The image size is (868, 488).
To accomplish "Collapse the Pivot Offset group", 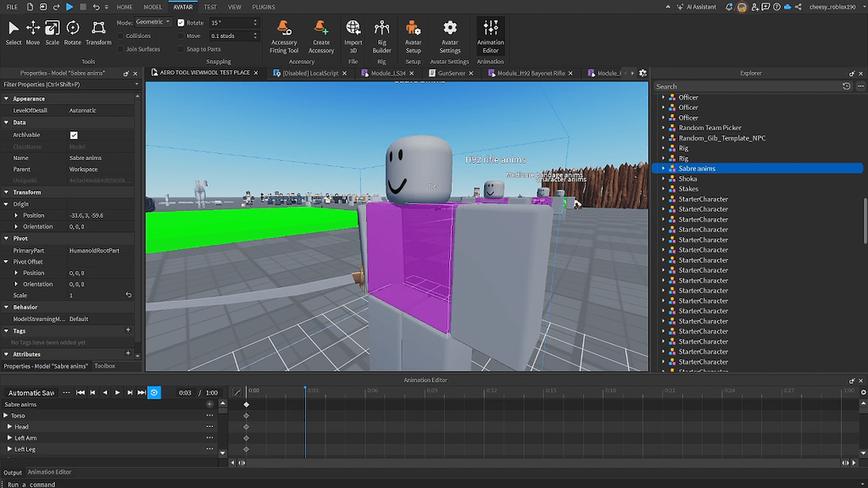I will [6, 261].
